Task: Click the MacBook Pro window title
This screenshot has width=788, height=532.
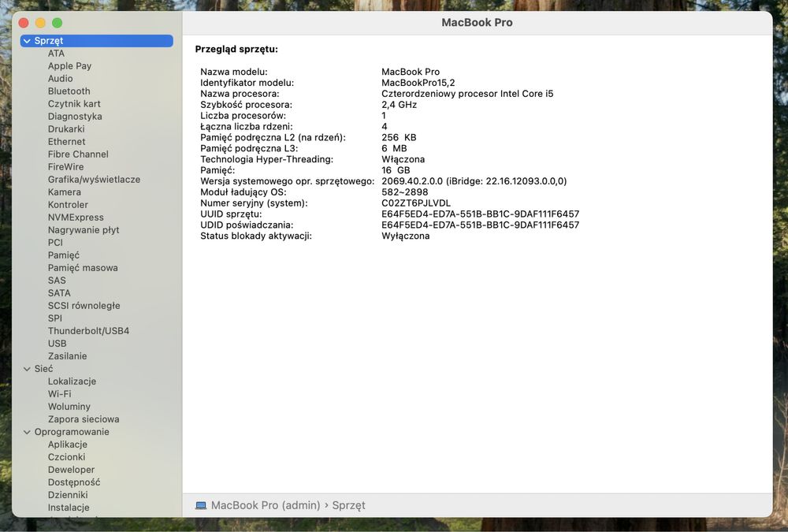Action: (x=477, y=23)
